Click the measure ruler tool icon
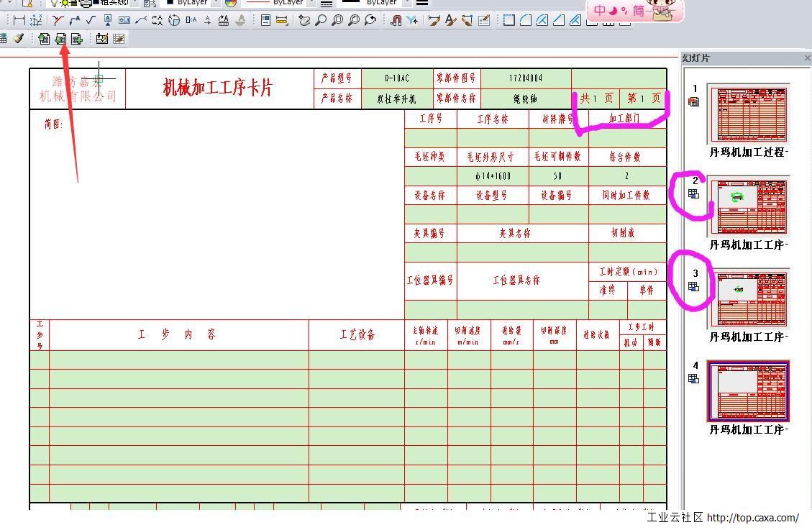 282,20
